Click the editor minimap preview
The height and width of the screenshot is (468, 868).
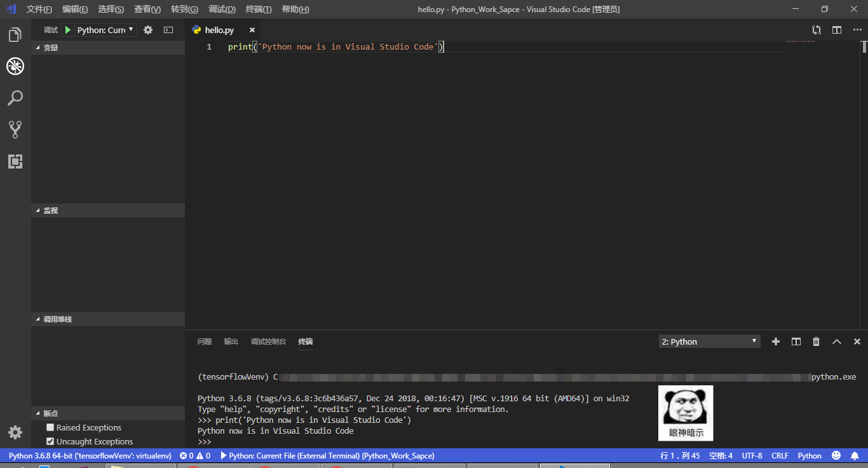801,41
